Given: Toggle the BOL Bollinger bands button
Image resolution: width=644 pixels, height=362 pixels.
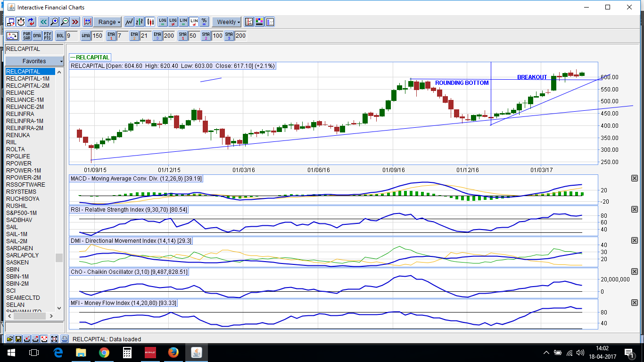Looking at the screenshot, I should [x=60, y=35].
